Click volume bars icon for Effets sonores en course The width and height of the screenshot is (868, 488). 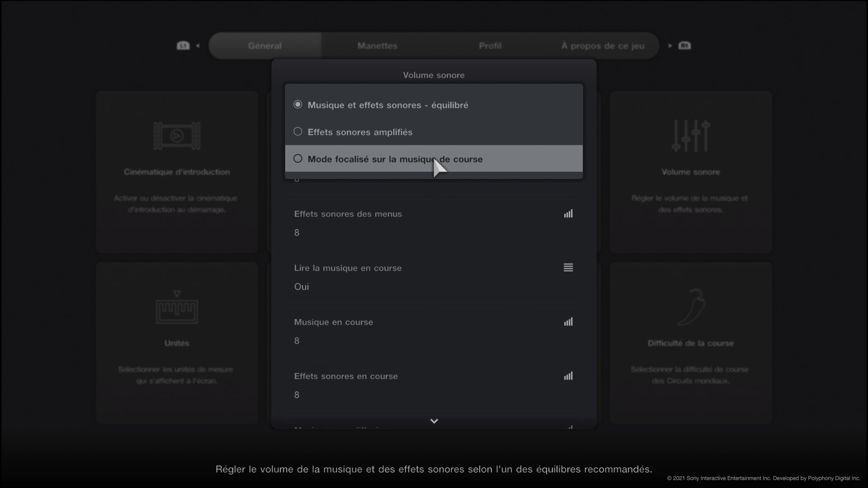click(x=568, y=376)
